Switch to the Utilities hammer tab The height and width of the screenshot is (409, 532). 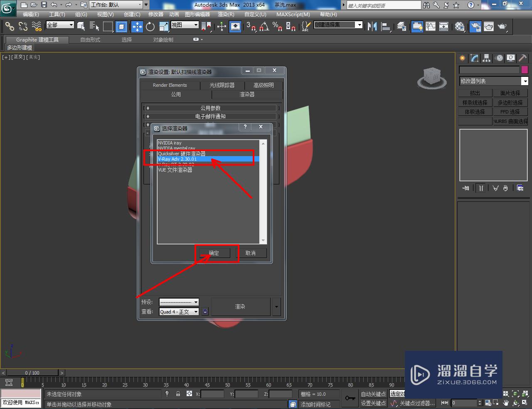(x=522, y=58)
